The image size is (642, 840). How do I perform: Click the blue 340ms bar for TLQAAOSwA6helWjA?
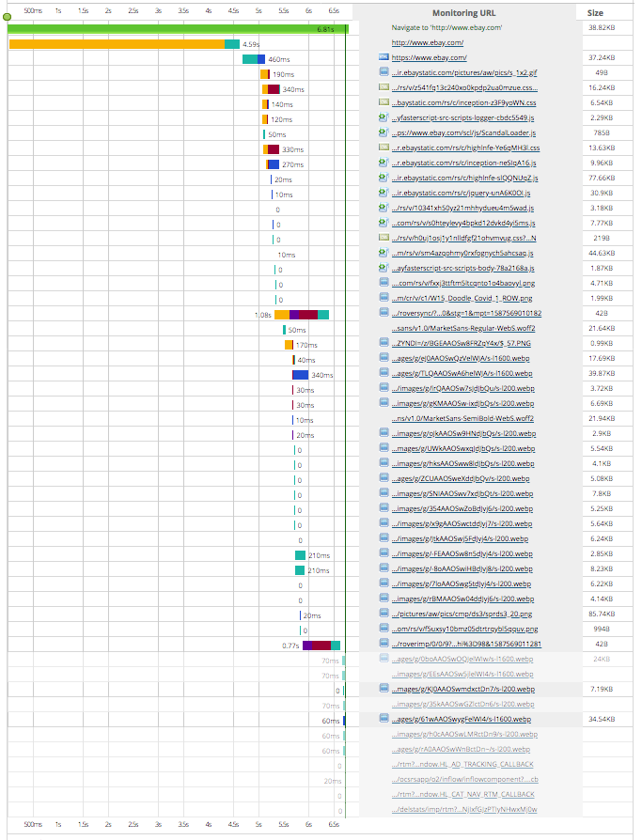click(301, 375)
